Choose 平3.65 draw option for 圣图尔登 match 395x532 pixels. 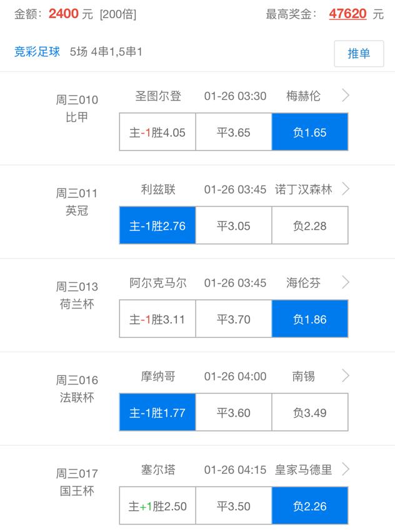tap(233, 132)
